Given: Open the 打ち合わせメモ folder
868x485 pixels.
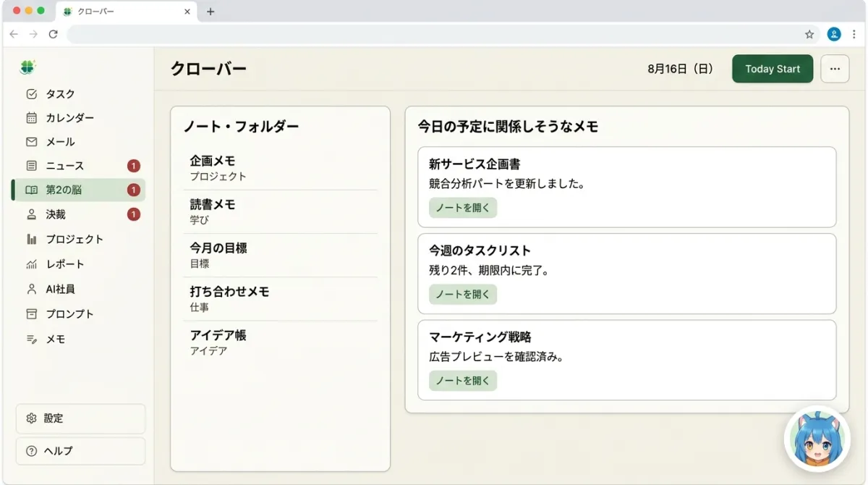Looking at the screenshot, I should coord(280,299).
